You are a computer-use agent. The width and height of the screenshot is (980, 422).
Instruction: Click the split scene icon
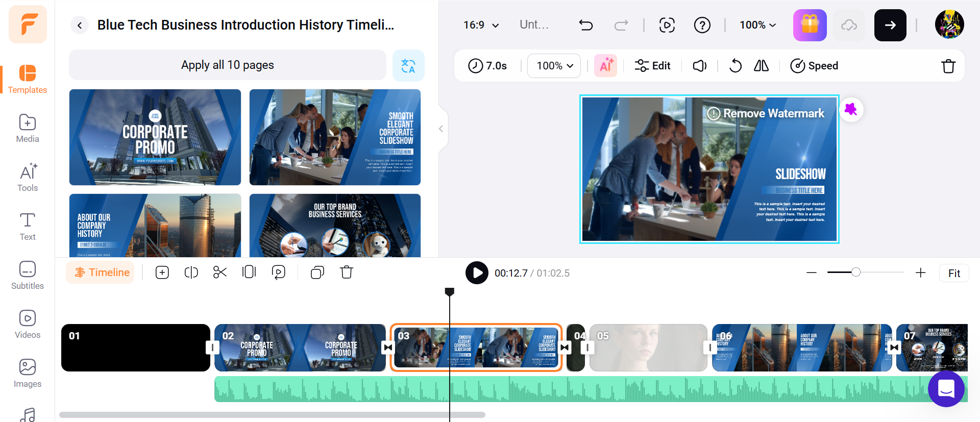(x=191, y=272)
